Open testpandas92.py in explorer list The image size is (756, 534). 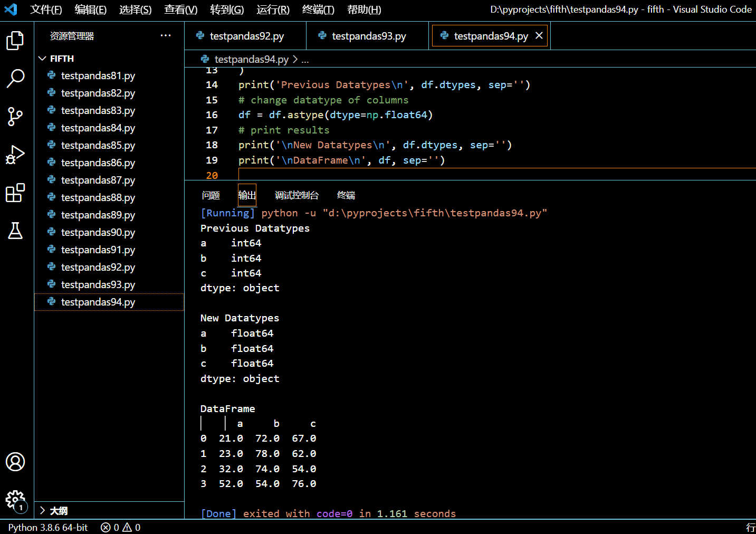coord(109,267)
